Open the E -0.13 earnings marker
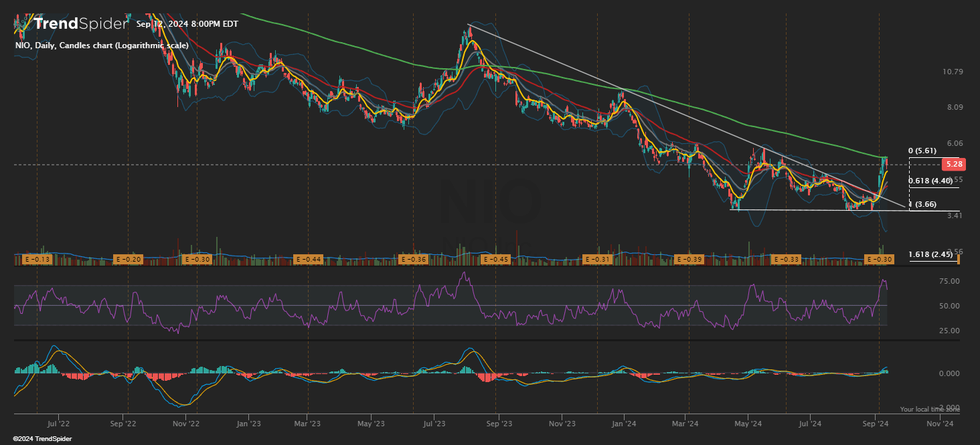Viewport: 980px width, 445px height. tap(37, 259)
